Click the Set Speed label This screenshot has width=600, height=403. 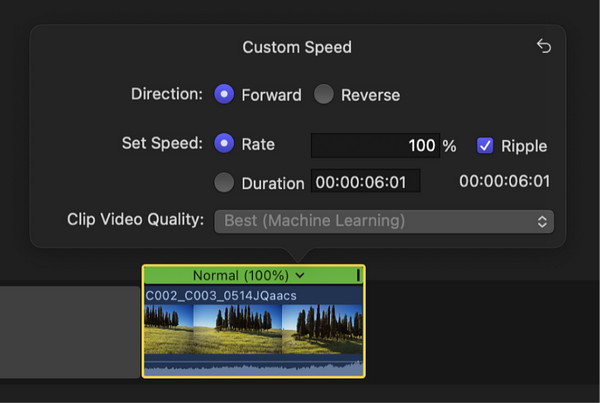[x=162, y=144]
